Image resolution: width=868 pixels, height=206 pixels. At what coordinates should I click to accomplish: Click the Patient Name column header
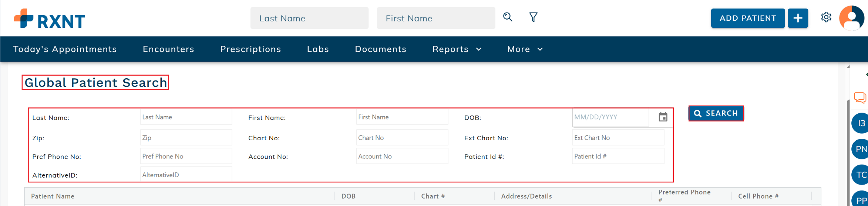point(53,196)
